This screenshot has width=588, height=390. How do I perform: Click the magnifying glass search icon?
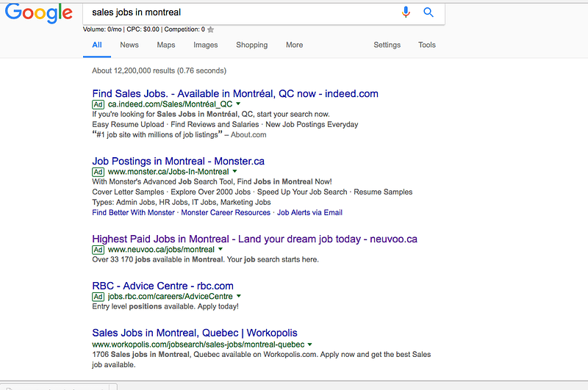(x=429, y=12)
